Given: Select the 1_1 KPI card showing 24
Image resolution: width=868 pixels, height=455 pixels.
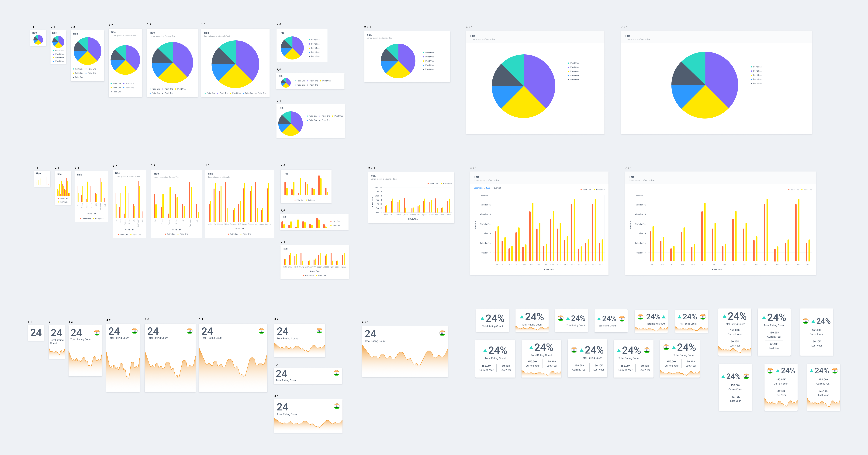Looking at the screenshot, I should coord(36,333).
